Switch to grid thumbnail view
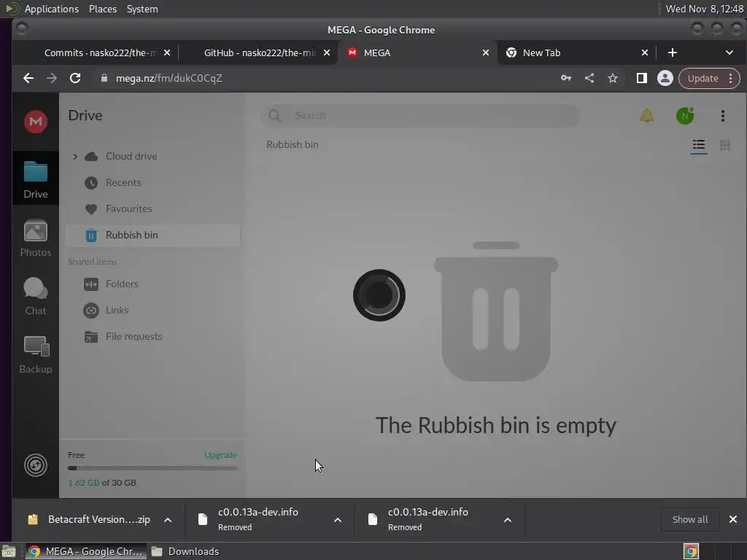The height and width of the screenshot is (560, 747). pos(724,145)
